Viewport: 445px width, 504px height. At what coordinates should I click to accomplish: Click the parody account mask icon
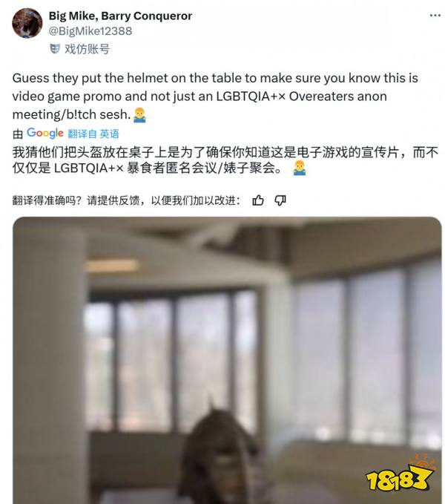55,49
